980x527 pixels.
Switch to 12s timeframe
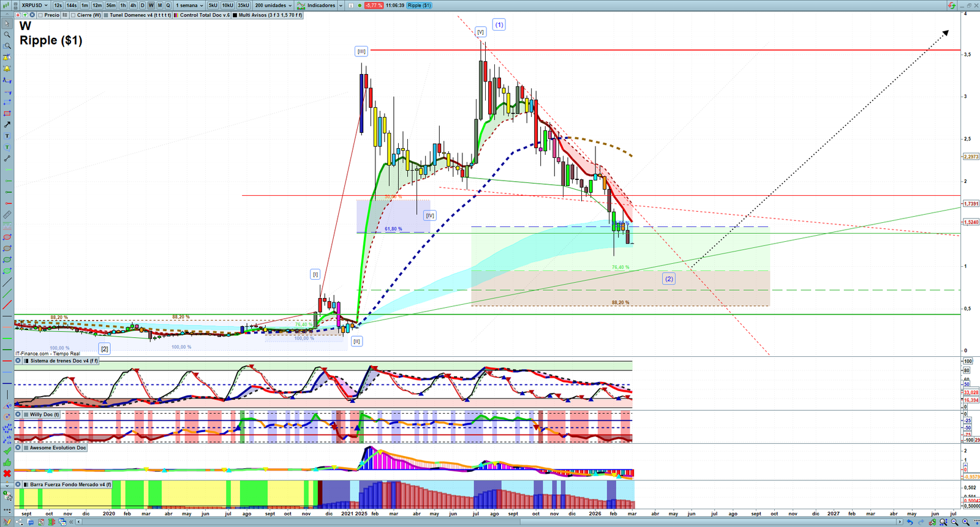[58, 6]
